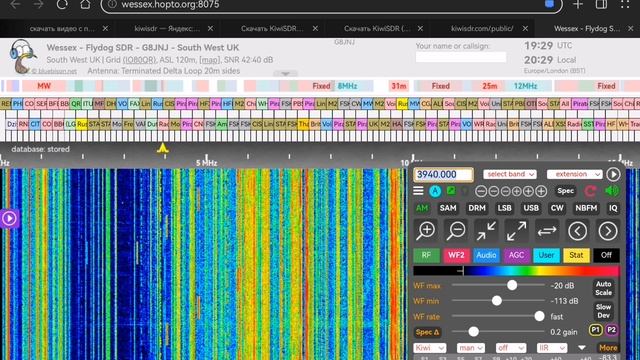Zoom in with the magnifier plus icon
This screenshot has height=360, width=640.
click(426, 231)
